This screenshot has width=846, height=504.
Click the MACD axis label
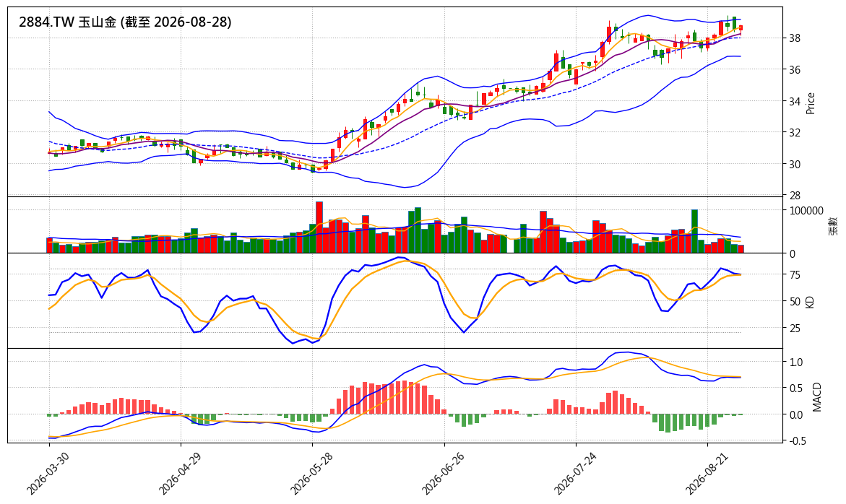coord(817,396)
